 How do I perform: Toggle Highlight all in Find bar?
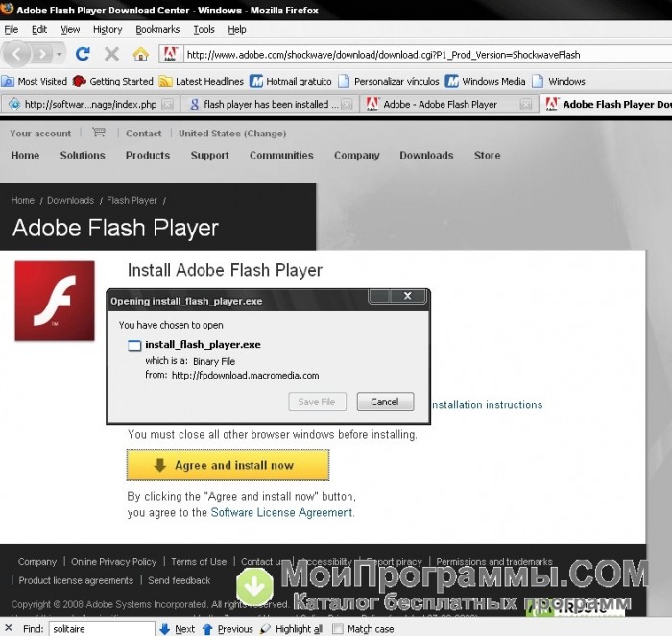tap(292, 629)
